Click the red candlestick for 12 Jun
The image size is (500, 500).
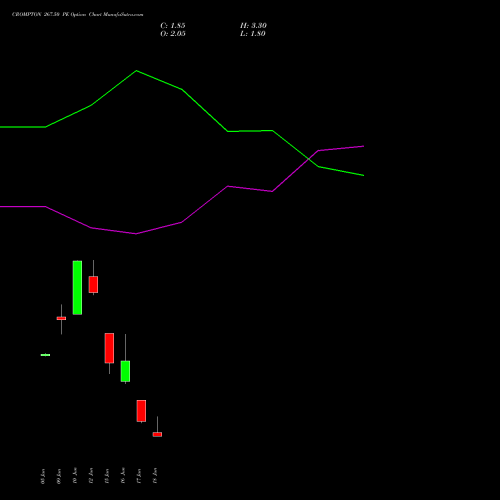point(93,284)
